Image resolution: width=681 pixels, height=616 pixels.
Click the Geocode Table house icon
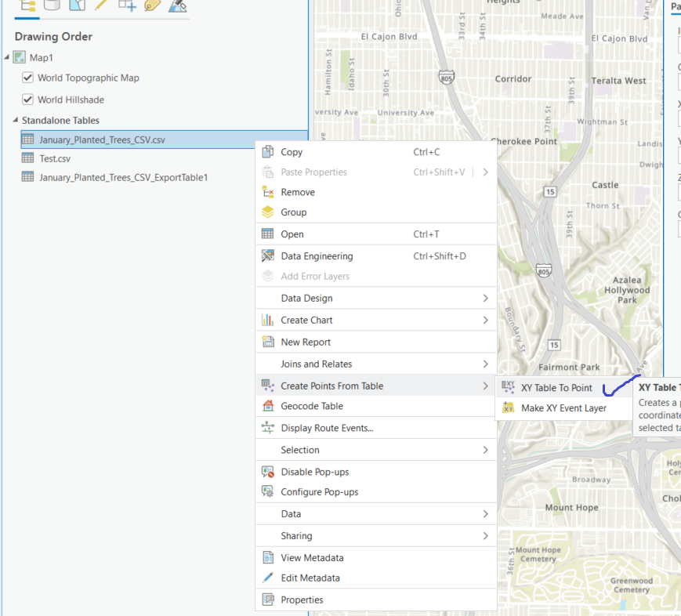[268, 406]
